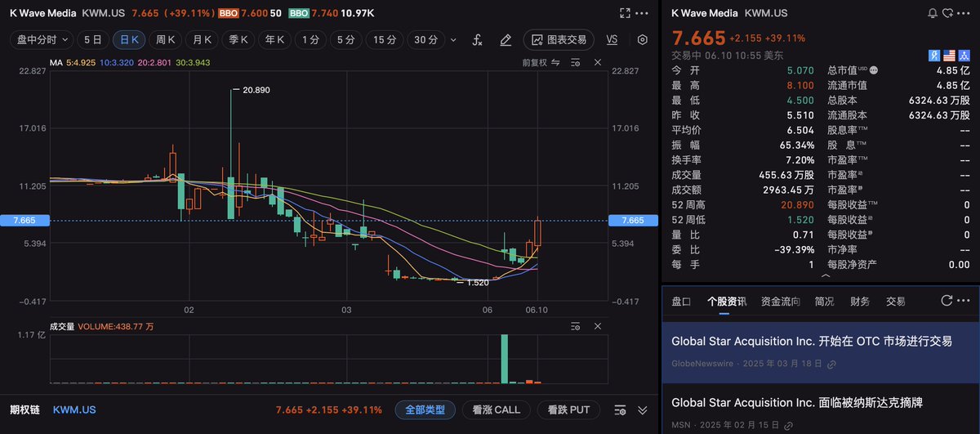Click the MA 5:4.925 value
Image resolution: width=980 pixels, height=434 pixels.
82,62
